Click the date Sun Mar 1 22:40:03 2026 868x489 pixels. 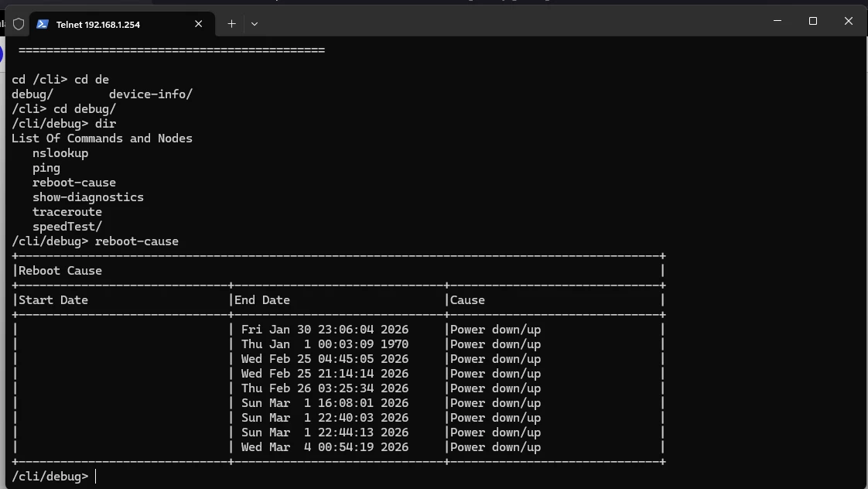point(324,418)
